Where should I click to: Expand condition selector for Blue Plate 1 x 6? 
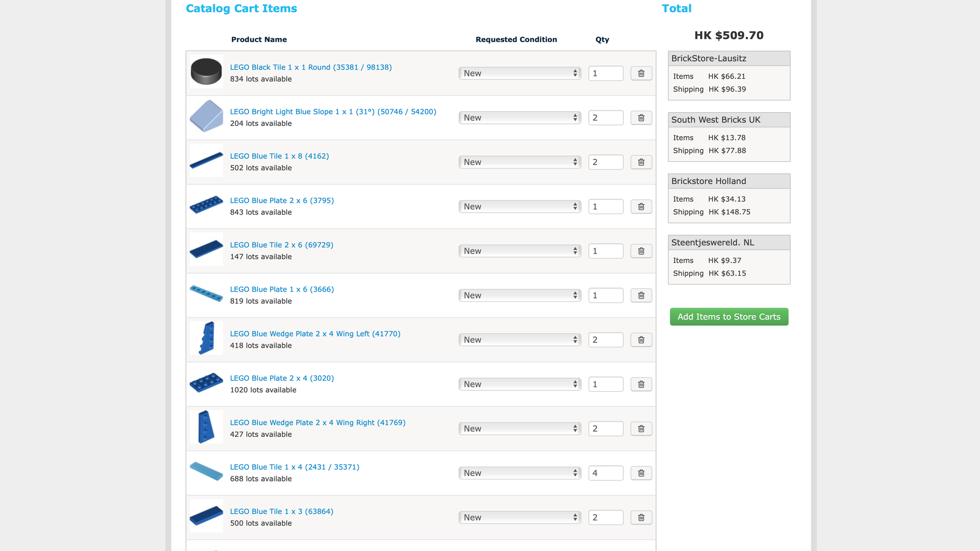click(x=520, y=295)
